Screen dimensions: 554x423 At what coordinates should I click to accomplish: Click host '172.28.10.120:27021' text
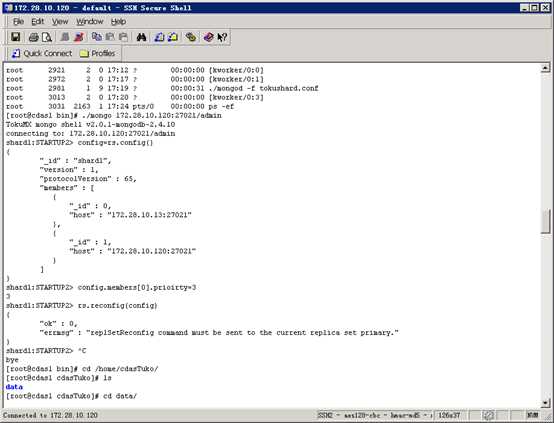tap(152, 251)
